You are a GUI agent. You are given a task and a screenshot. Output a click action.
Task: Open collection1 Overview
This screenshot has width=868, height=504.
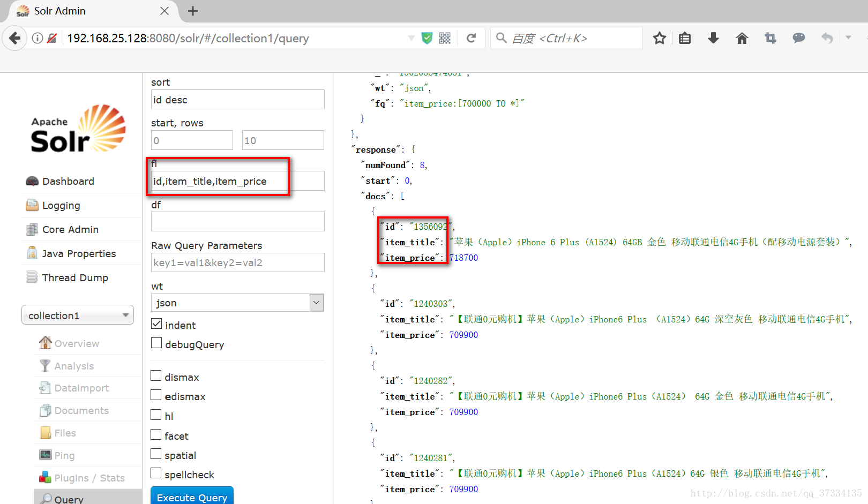(x=77, y=343)
